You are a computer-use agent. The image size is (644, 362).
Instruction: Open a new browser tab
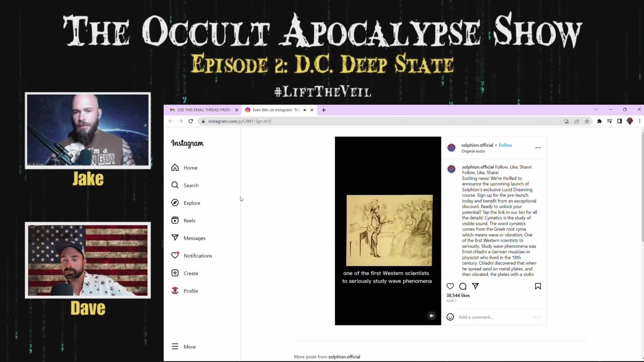click(324, 110)
